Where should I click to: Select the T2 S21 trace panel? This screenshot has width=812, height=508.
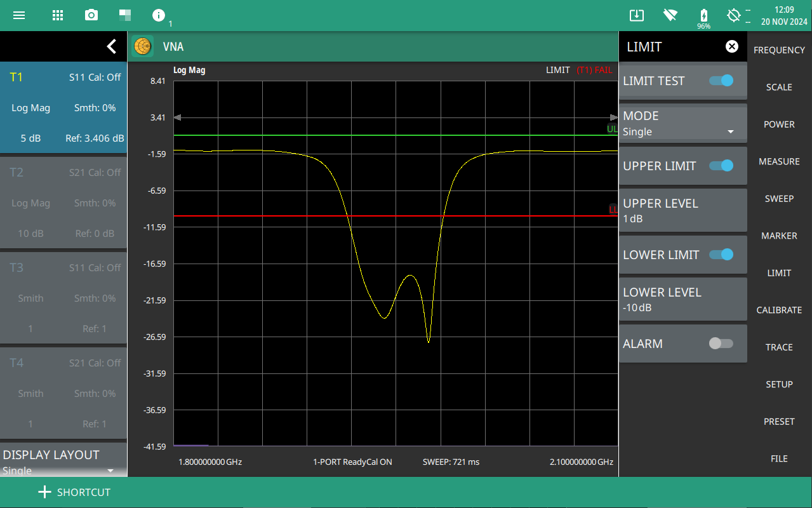63,203
